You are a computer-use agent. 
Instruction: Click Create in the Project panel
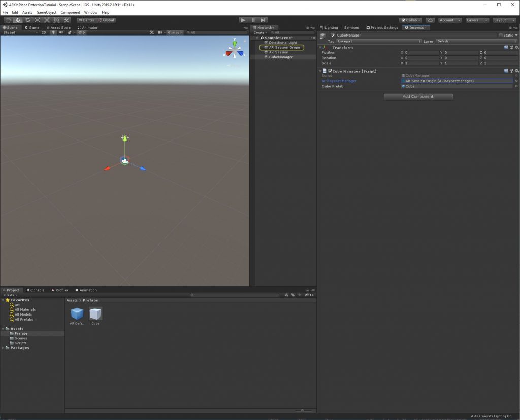tap(10, 295)
